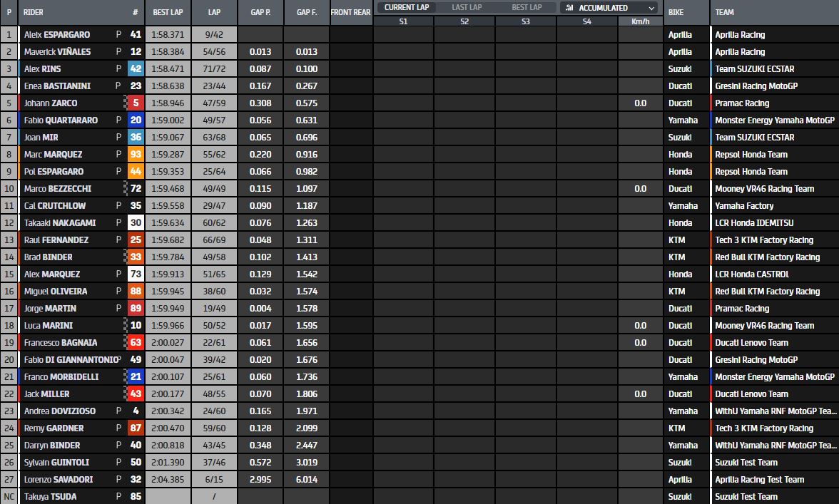This screenshot has height=504, width=839.
Task: Click Brad BINDER best lap 1:59.784
Action: 168,257
